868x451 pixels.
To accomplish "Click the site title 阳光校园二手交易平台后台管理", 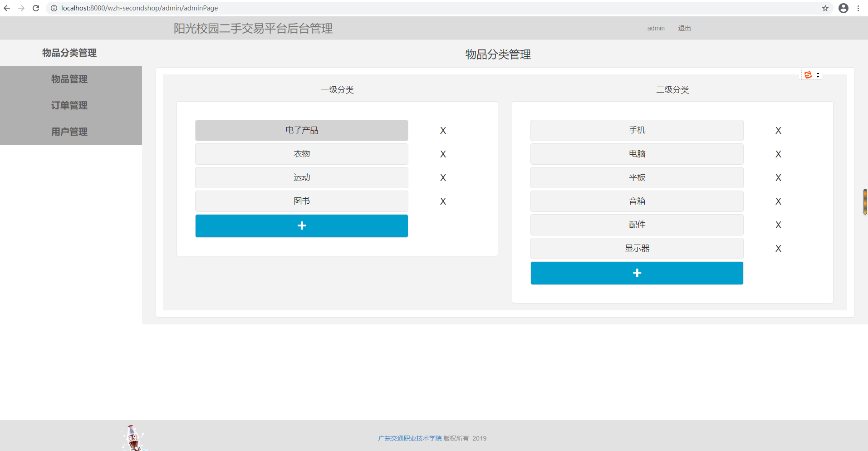I will (x=253, y=29).
